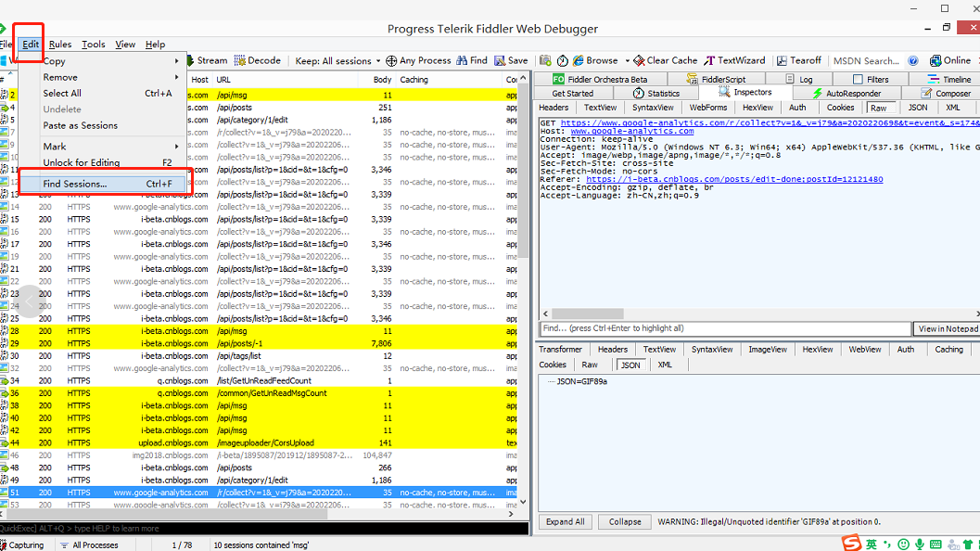The image size is (980, 551).
Task: Open the Composer tab
Action: tap(946, 93)
